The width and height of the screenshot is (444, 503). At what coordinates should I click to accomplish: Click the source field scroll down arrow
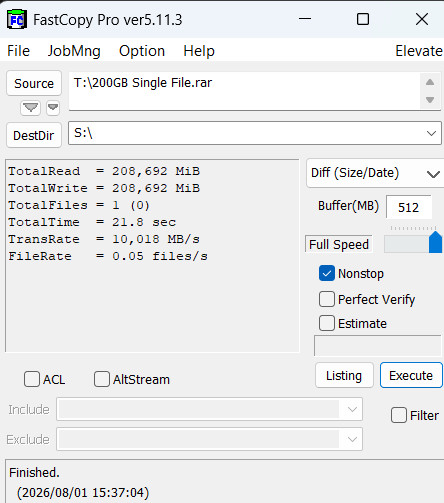430,100
